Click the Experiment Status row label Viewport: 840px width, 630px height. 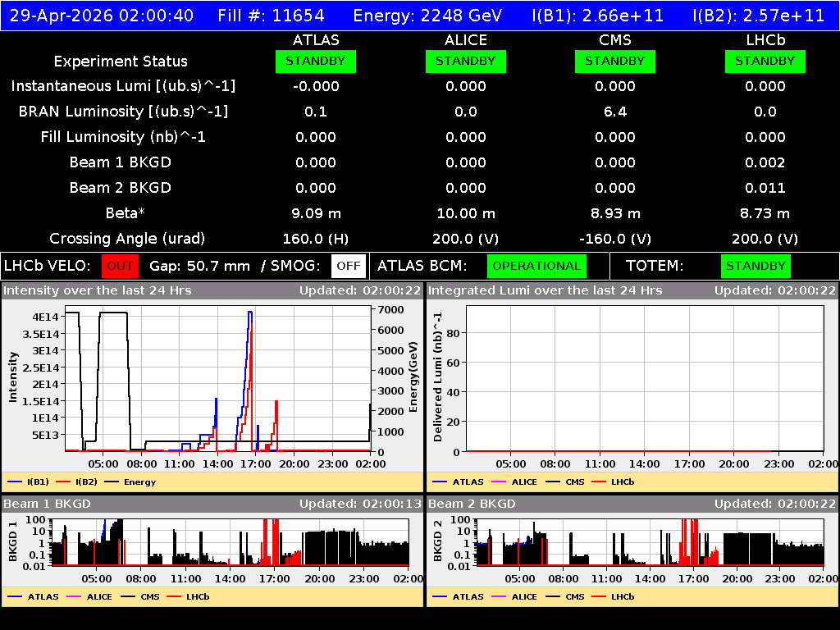click(121, 62)
